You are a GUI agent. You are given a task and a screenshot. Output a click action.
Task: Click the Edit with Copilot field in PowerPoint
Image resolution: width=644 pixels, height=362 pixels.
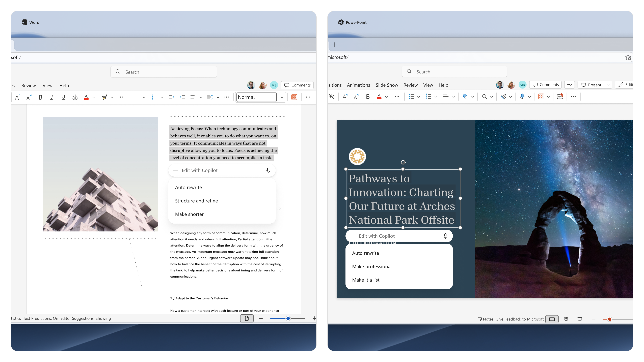[399, 236]
